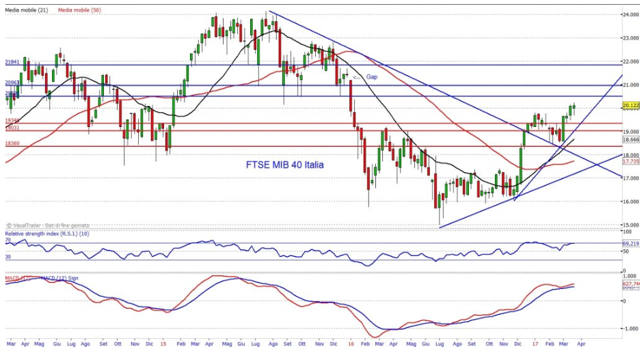The image size is (644, 351).
Task: Click the 24.000 price axis label
Action: (x=630, y=15)
